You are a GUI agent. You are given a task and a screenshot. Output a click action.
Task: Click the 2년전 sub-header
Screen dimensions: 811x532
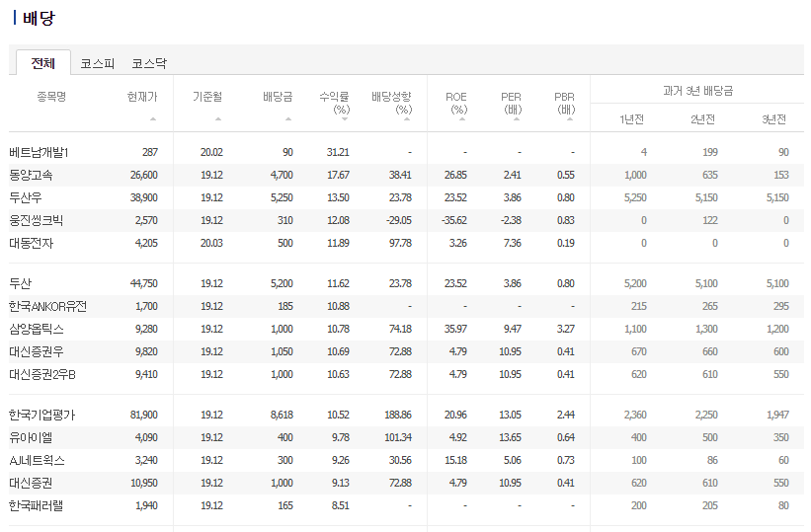[x=703, y=119]
